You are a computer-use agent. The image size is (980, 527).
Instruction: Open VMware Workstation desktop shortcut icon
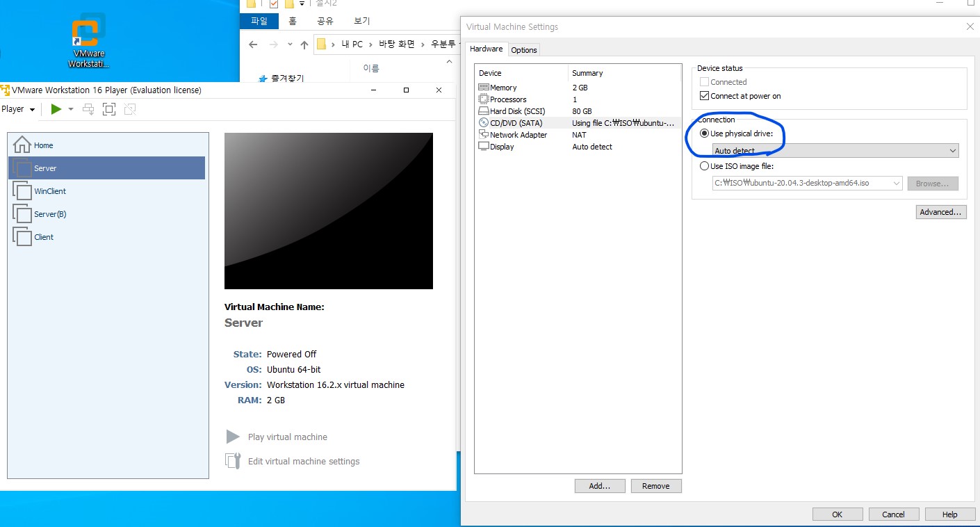[89, 40]
